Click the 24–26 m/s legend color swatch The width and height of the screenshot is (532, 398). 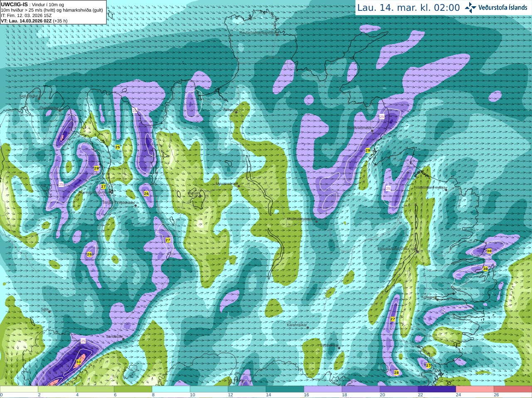tap(475, 389)
